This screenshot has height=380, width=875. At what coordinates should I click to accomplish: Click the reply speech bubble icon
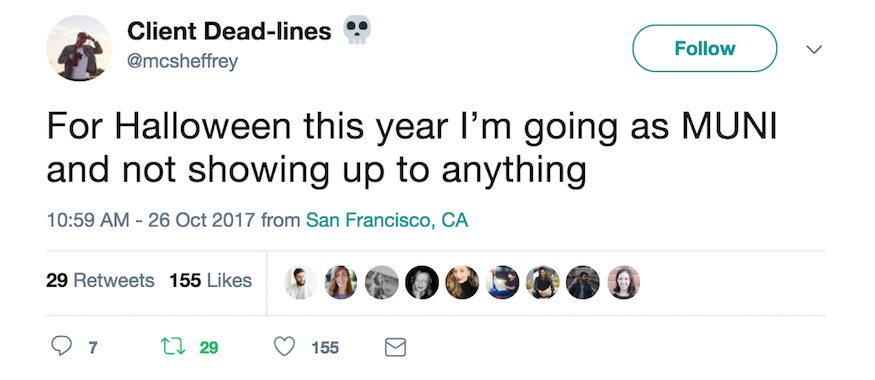click(61, 347)
